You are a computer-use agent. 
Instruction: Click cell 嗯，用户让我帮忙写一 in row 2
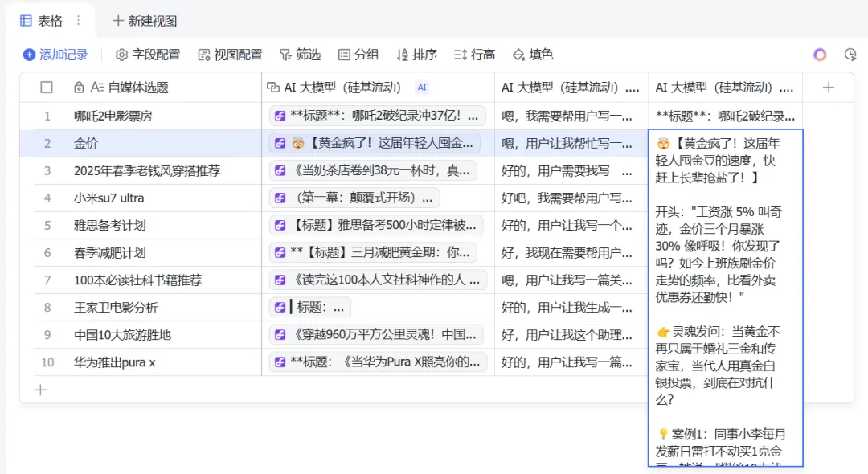[x=571, y=143]
